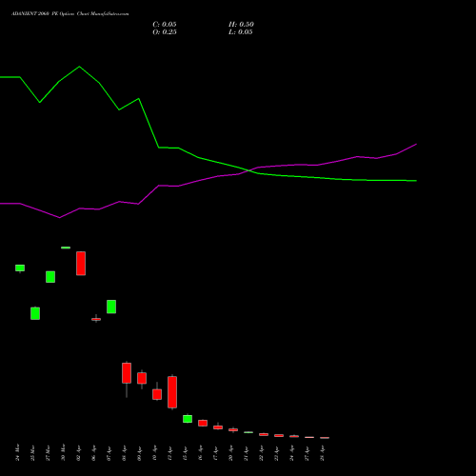The height and width of the screenshot is (476, 476).
Task: Click the tall red candle above 02 Apr
Action: point(81,264)
